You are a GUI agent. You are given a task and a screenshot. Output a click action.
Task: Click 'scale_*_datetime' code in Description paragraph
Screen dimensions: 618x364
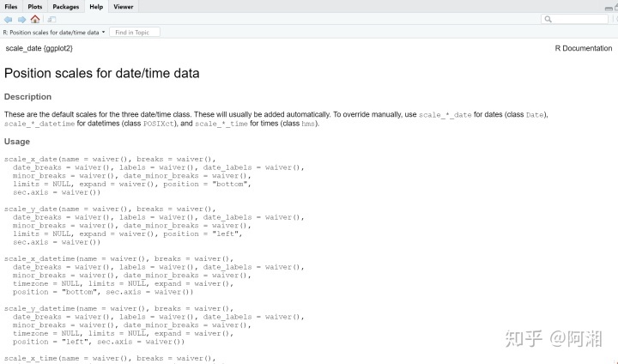pyautogui.click(x=39, y=124)
